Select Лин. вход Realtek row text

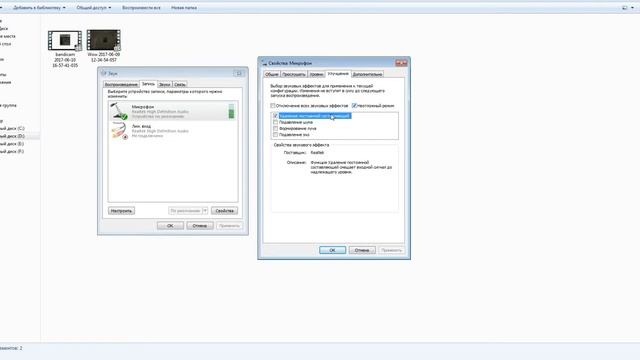click(160, 131)
